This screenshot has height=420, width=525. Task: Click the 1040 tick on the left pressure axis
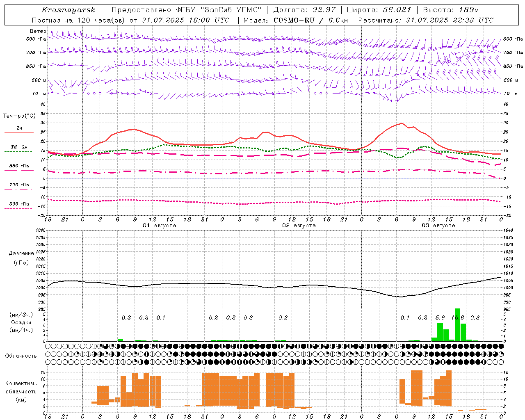(40, 230)
